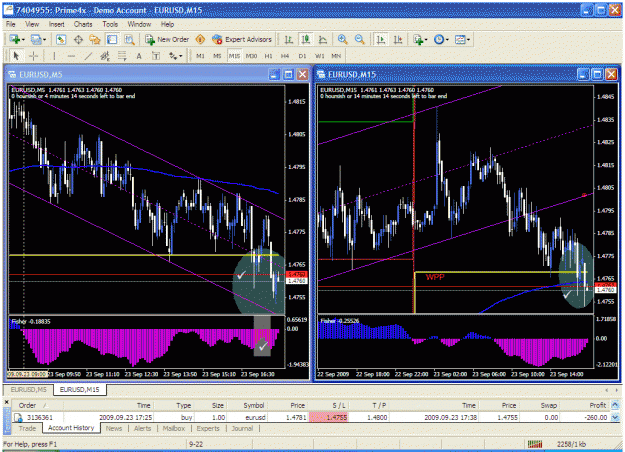Click the EURUSD,M15 chart window icon
Image resolution: width=625 pixels, height=452 pixels.
point(320,75)
